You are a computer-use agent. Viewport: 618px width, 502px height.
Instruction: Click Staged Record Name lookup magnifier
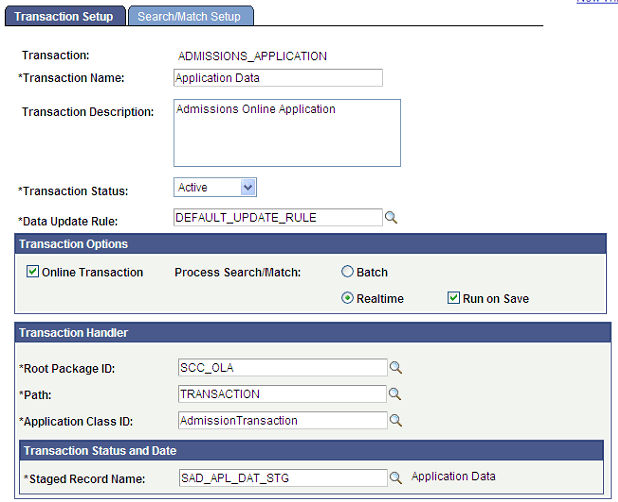tap(396, 478)
